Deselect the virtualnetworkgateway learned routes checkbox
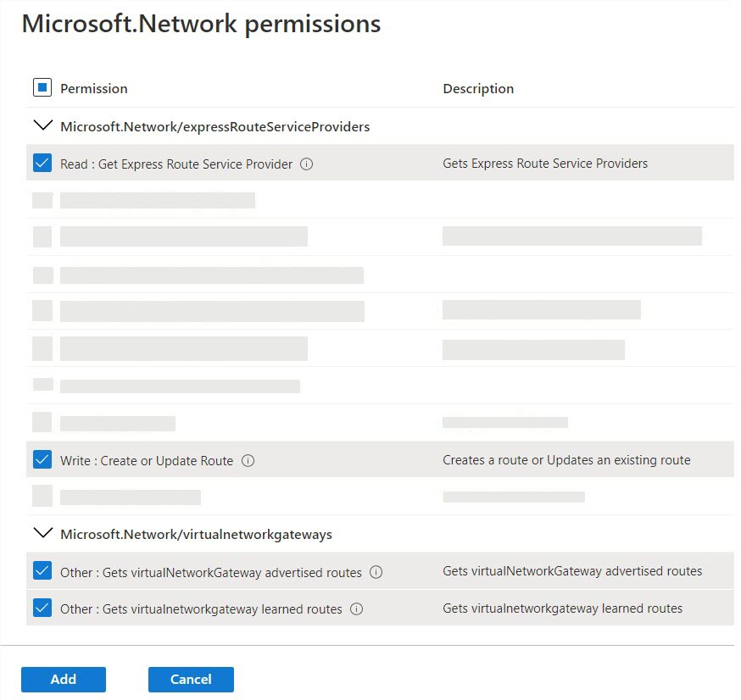741x700 pixels. tap(42, 608)
